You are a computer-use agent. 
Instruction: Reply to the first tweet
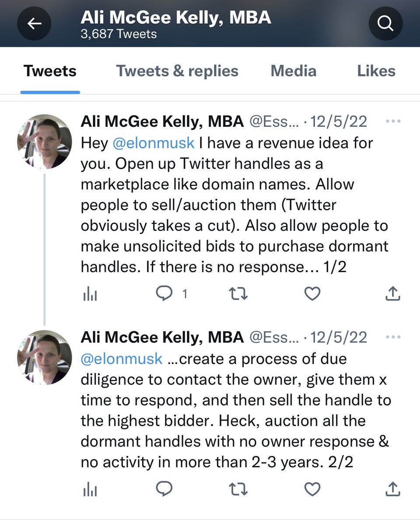coord(164,294)
